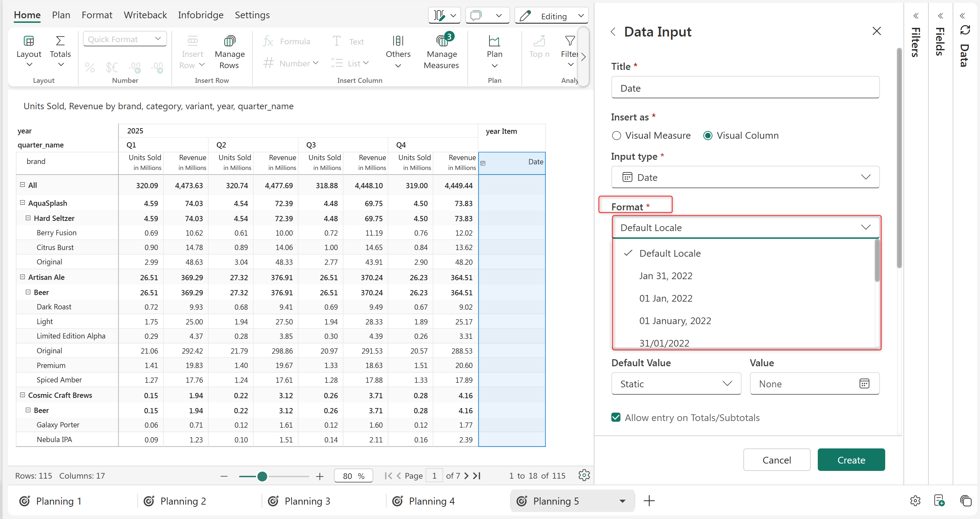
Task: Open Manage Rows tool
Action: click(x=229, y=41)
